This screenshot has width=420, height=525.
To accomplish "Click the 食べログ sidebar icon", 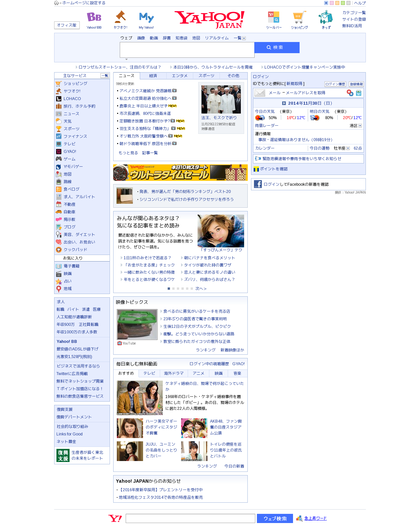I will (x=59, y=189).
